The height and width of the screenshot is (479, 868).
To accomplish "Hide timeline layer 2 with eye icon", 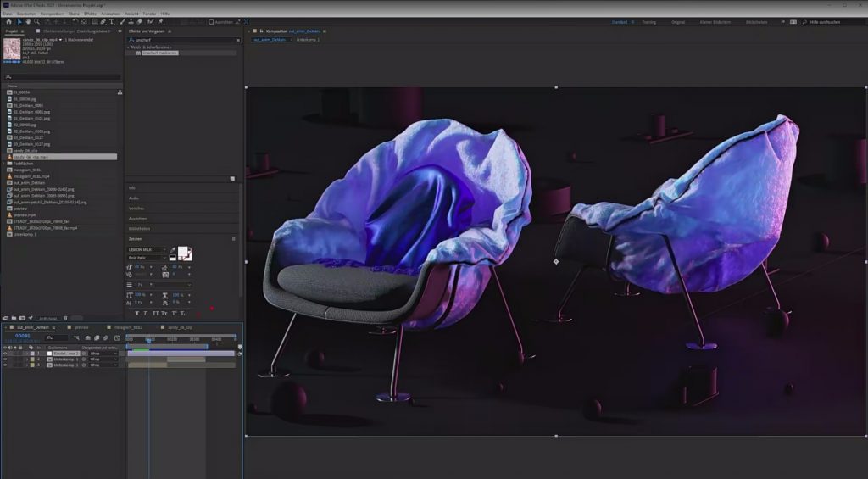I will [x=5, y=359].
